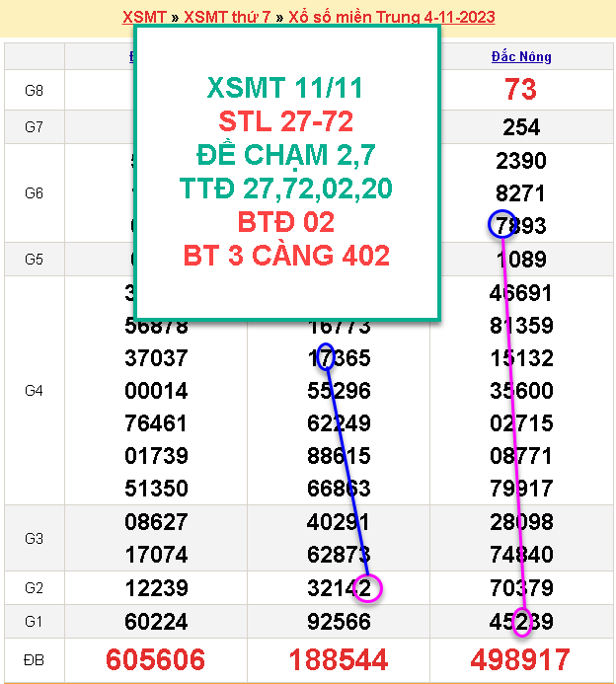Click the blue circle on number 7893
Screen dimensions: 616x684
(502, 225)
